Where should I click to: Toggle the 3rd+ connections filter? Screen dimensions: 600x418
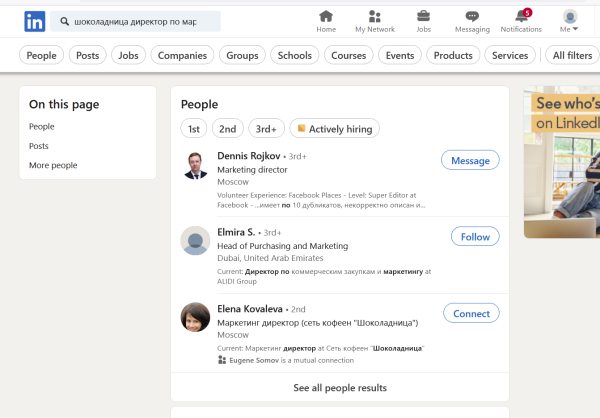[266, 128]
